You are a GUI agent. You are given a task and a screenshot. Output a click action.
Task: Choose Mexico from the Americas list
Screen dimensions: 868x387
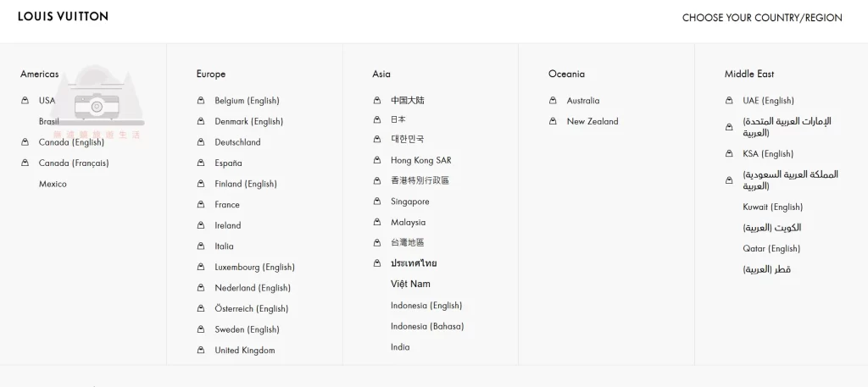[x=53, y=185]
